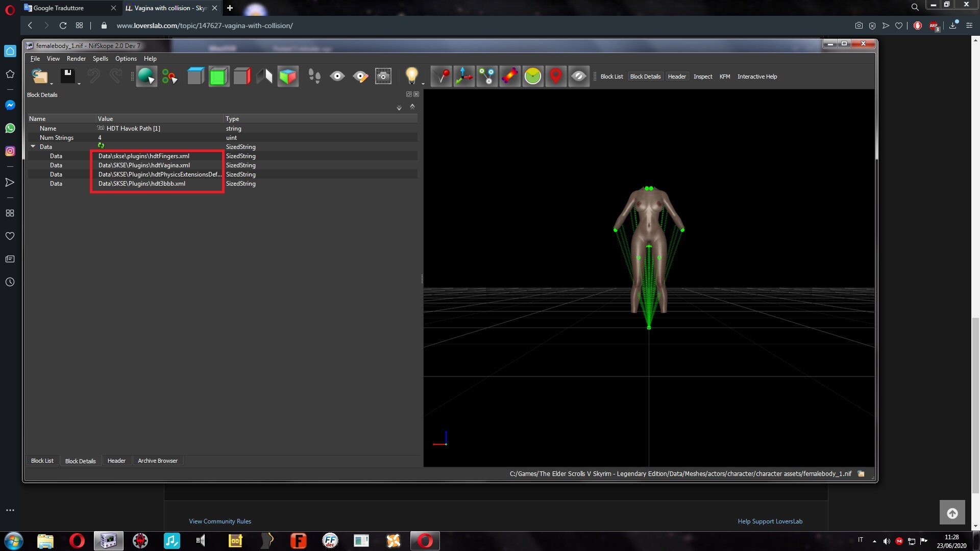Open Interactive Help from toolbar
980x551 pixels.
tap(757, 77)
